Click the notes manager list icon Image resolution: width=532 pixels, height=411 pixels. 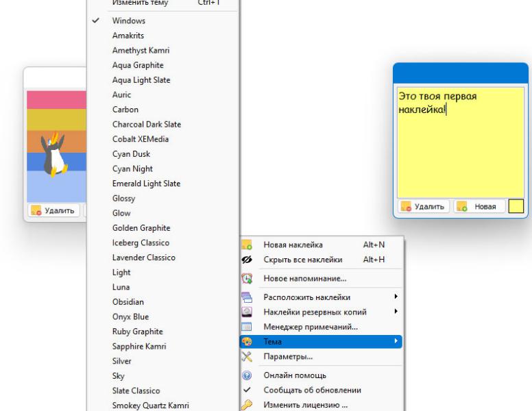247,327
